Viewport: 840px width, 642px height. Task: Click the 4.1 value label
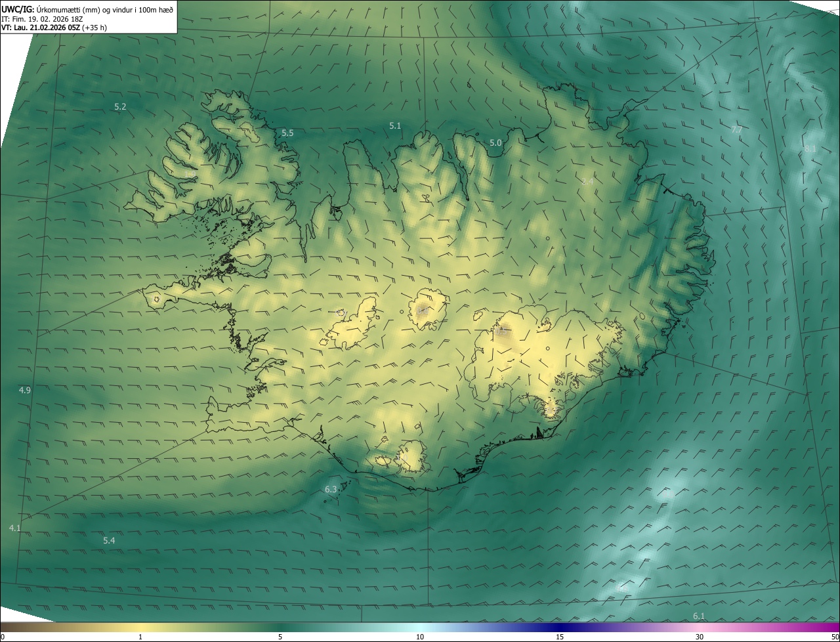(x=15, y=528)
